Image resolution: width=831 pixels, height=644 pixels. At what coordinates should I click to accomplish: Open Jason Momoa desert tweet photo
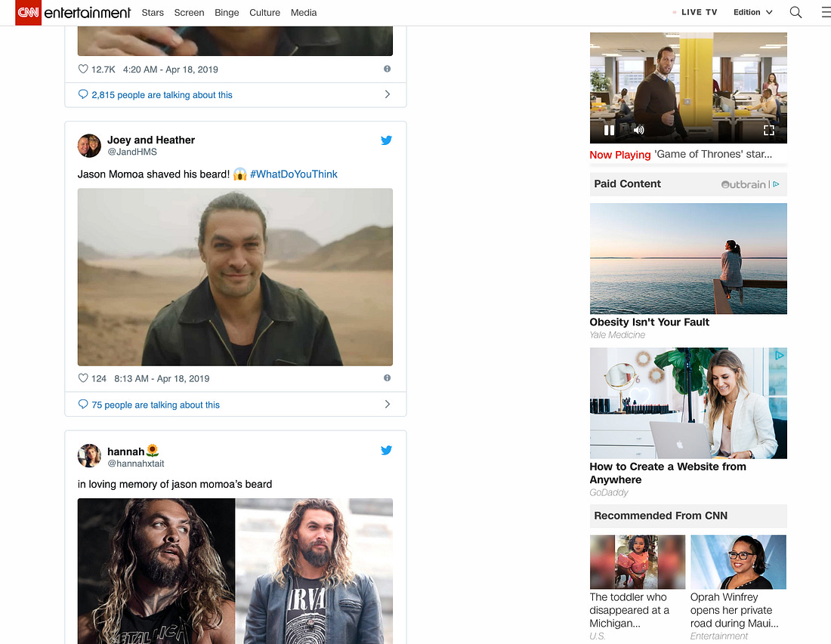(235, 277)
